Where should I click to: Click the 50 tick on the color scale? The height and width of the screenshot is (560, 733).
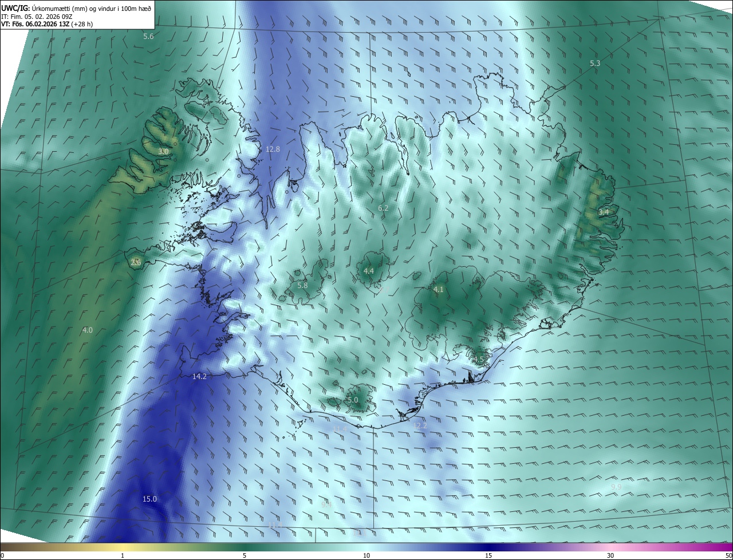[x=728, y=555]
